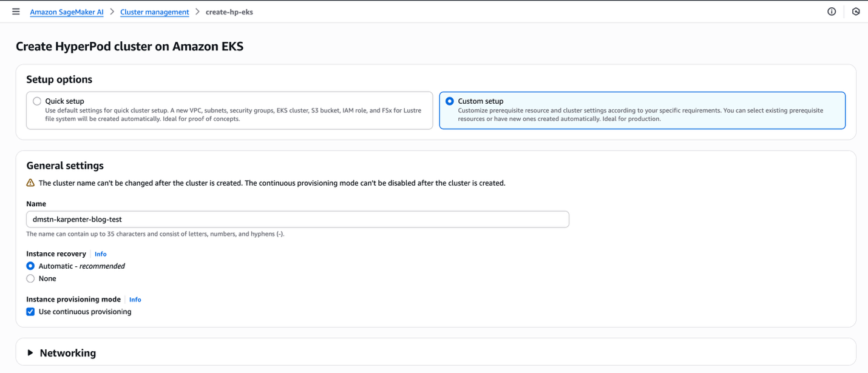
Task: Click the warning triangle icon in General settings
Action: coord(30,183)
